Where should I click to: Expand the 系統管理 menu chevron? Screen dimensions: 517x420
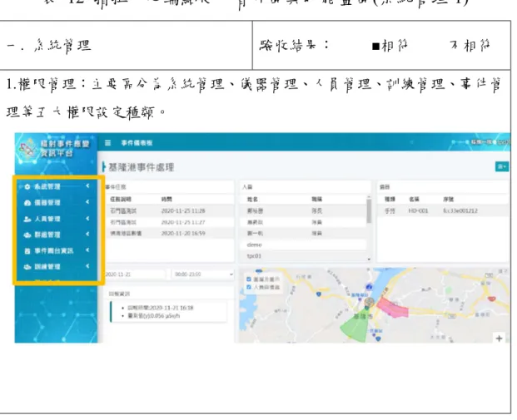point(87,186)
